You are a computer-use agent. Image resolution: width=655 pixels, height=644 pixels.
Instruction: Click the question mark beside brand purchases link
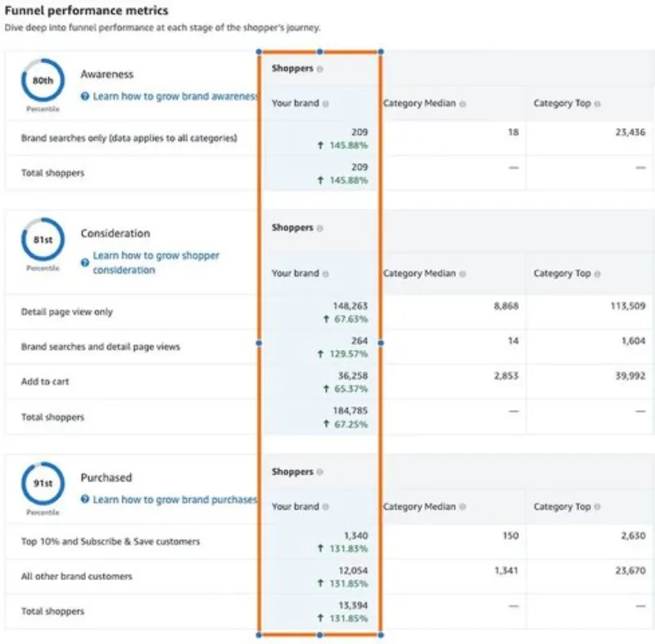(x=84, y=500)
